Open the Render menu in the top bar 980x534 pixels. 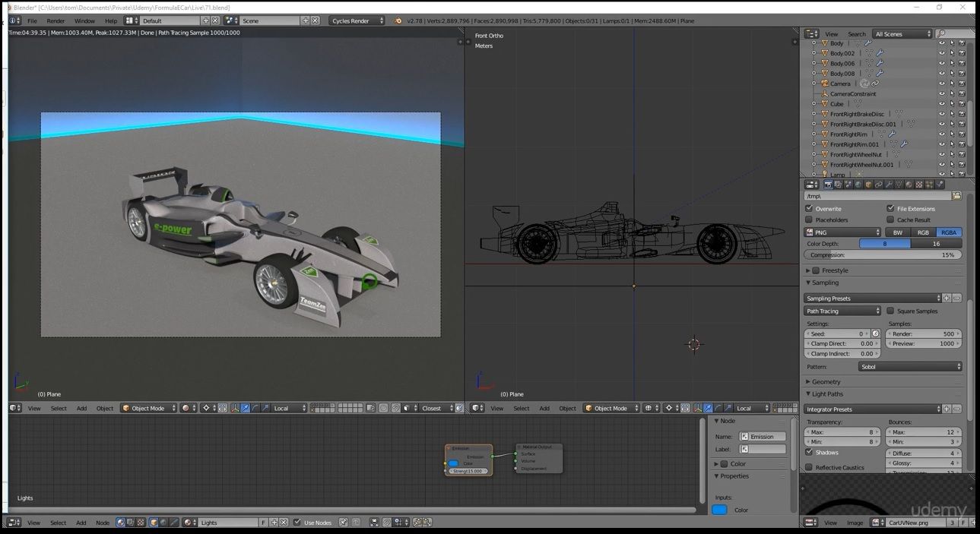pyautogui.click(x=56, y=21)
